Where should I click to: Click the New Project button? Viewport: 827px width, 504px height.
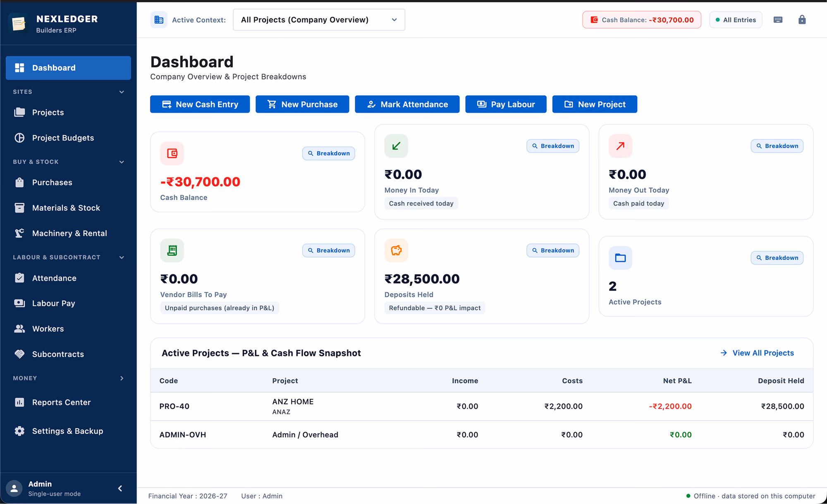[x=595, y=104]
